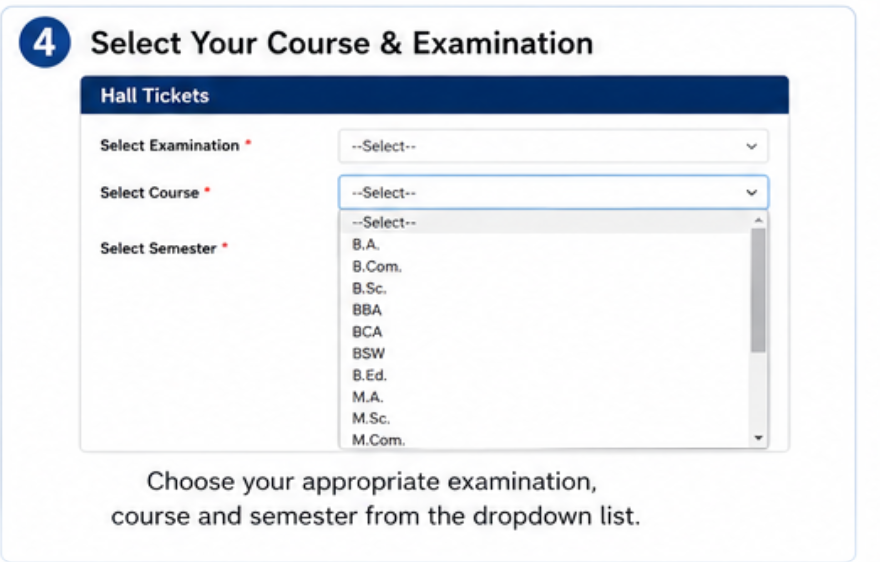Viewport: 880px width, 562px height.
Task: Pick B.Ed. from the course list
Action: [546, 375]
